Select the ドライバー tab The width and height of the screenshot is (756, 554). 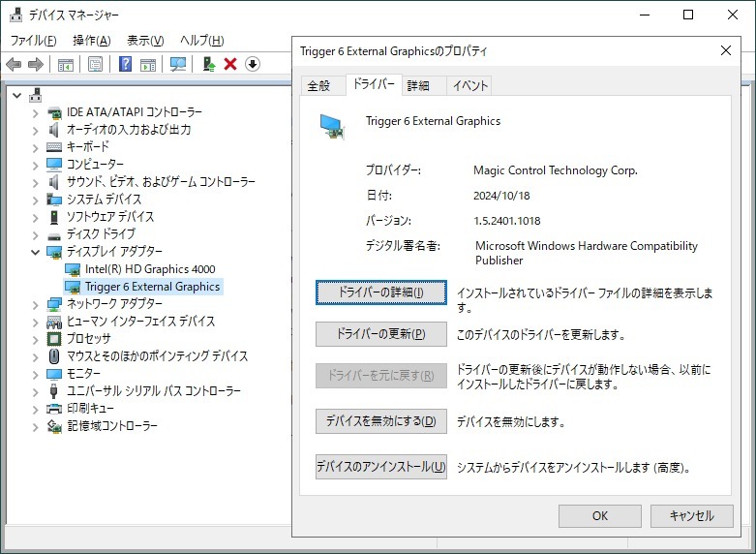[374, 84]
